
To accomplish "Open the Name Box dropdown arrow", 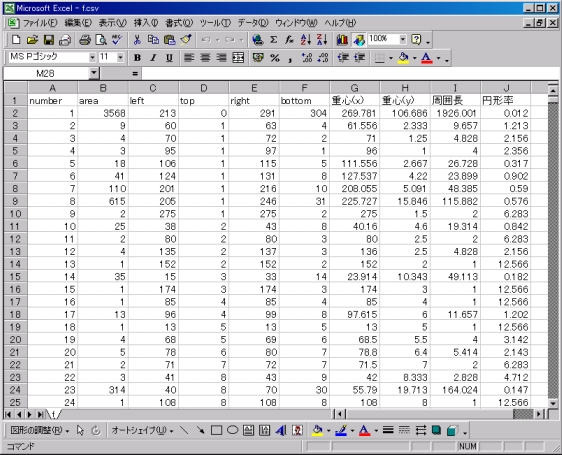I will tap(94, 73).
